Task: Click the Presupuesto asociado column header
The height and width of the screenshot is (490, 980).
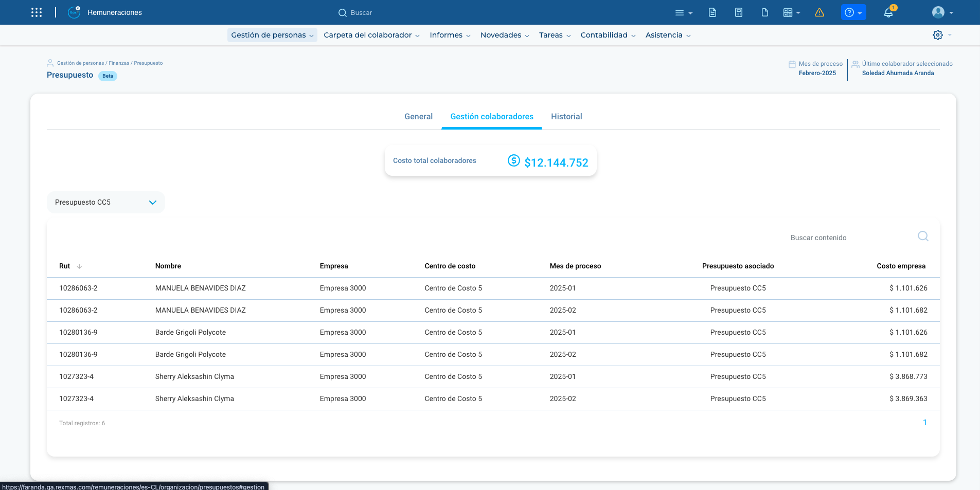Action: [x=738, y=266]
